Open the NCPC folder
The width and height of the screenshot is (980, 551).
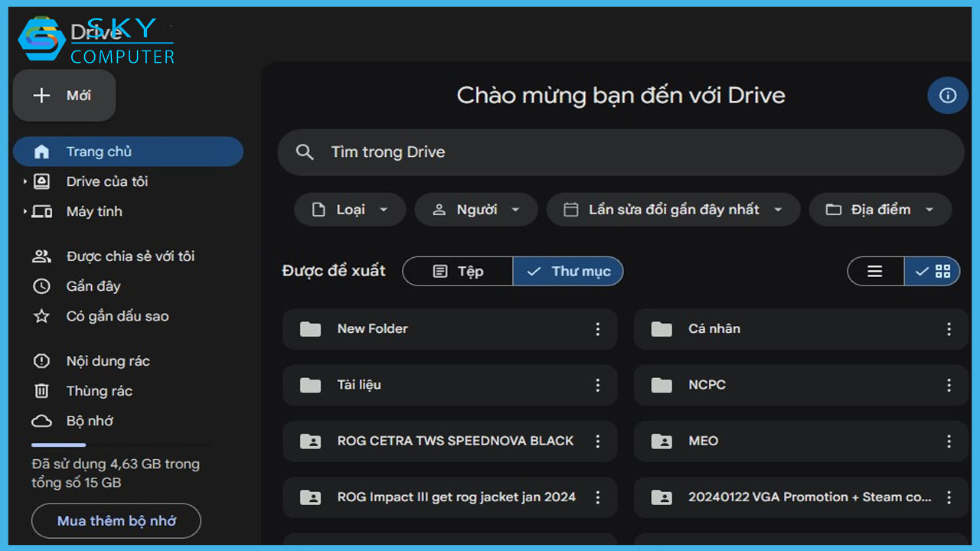pyautogui.click(x=801, y=385)
